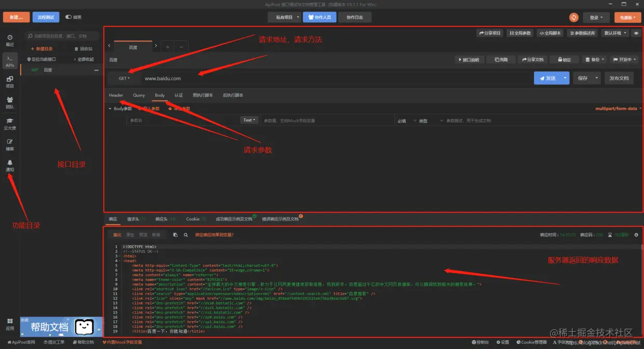
Task: Click the directory search box
Action: tap(62, 36)
